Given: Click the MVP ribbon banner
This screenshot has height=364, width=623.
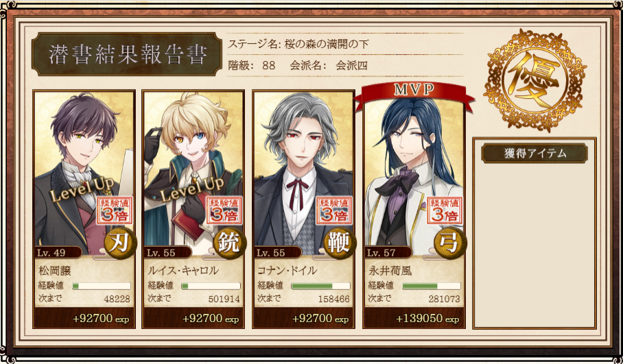Looking at the screenshot, I should tap(414, 93).
